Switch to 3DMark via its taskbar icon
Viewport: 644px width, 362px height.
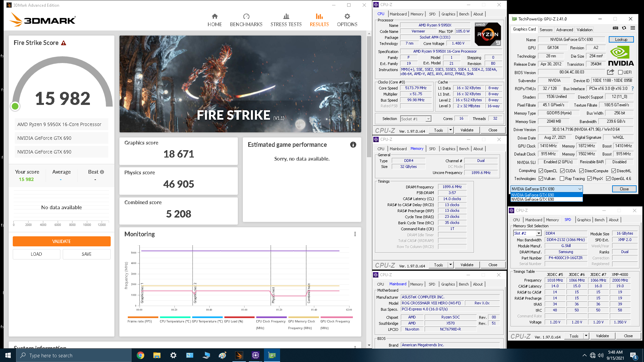click(239, 355)
